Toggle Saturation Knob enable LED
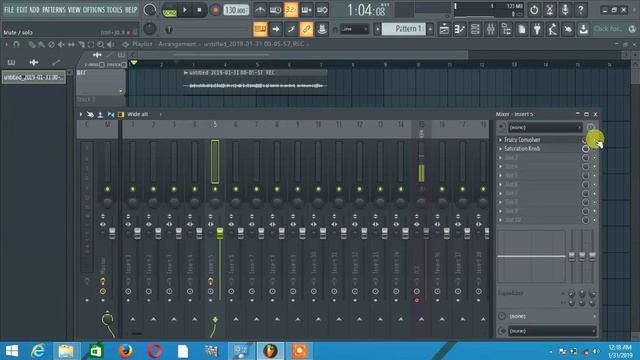Viewport: 640px width, 360px height. tap(594, 149)
